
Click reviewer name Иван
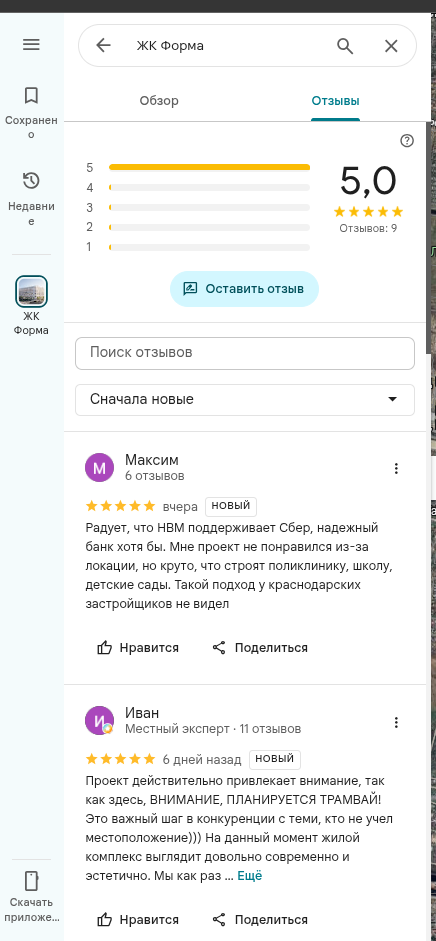point(142,712)
